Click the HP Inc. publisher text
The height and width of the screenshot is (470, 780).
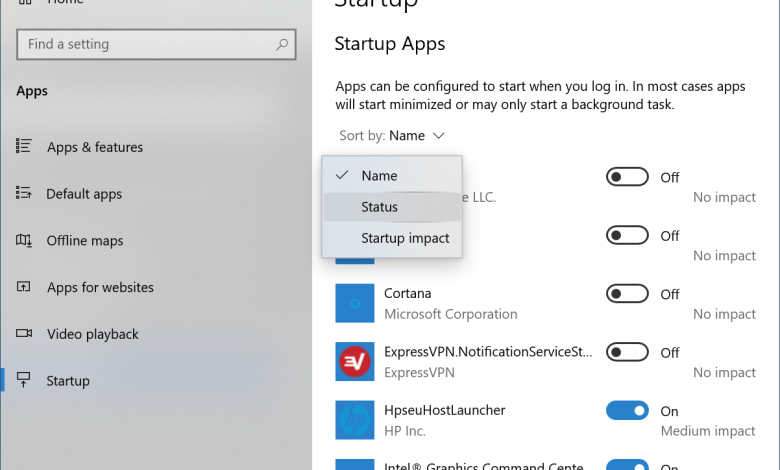405,431
